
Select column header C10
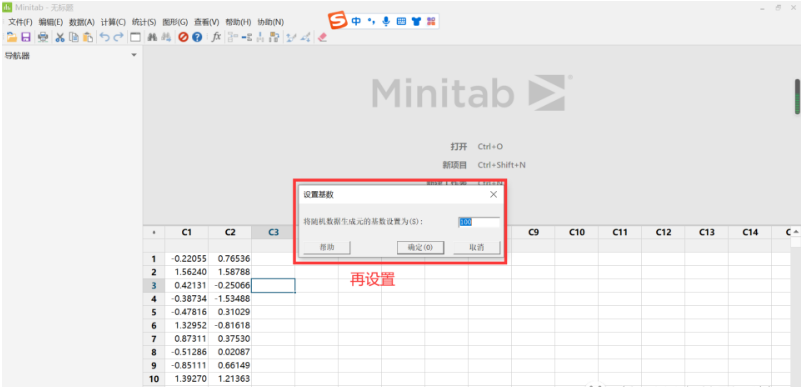pyautogui.click(x=576, y=233)
